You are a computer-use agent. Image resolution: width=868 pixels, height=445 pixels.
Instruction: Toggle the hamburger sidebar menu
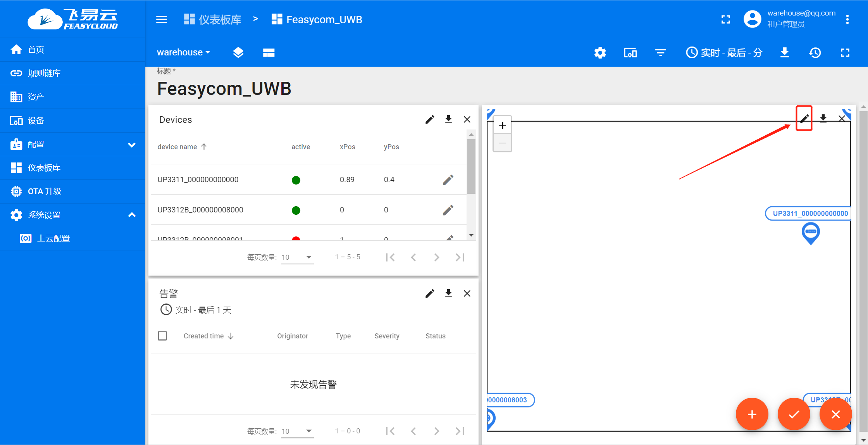point(162,19)
